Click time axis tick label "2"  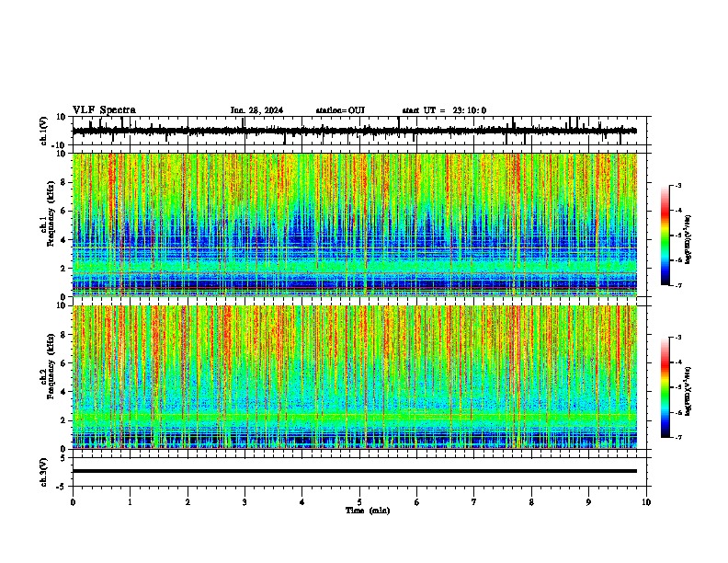(x=188, y=502)
